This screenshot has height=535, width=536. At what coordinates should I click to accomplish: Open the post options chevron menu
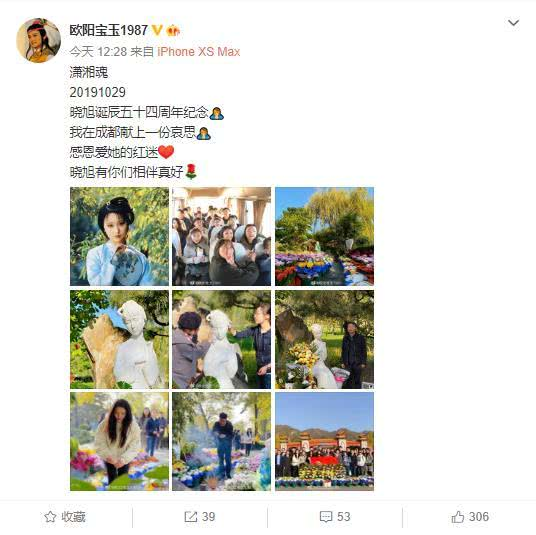tap(513, 23)
